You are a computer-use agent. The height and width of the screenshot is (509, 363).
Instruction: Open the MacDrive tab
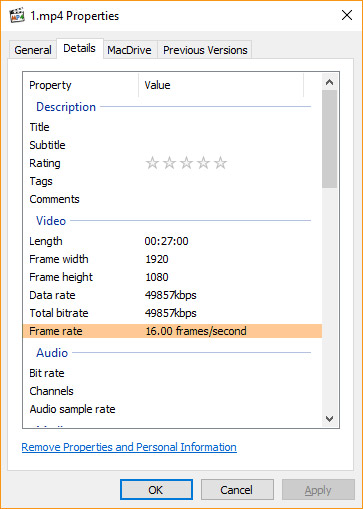point(129,50)
